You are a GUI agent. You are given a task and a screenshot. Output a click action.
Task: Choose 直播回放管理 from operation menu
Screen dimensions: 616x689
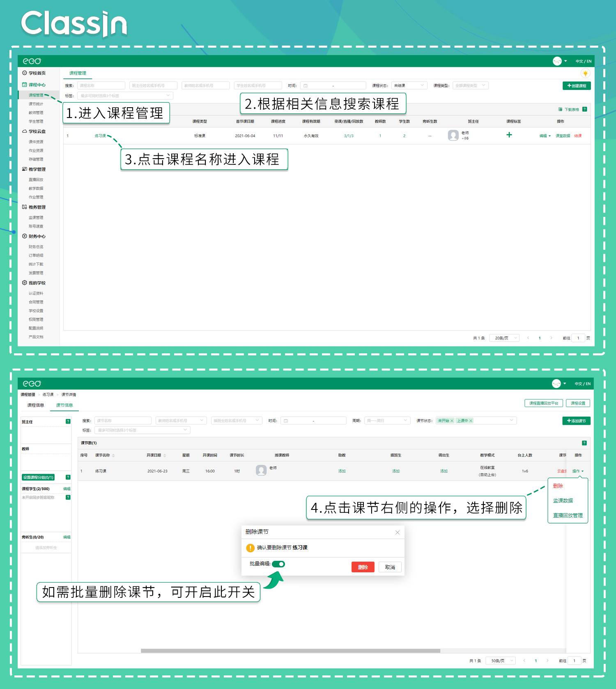coord(568,515)
